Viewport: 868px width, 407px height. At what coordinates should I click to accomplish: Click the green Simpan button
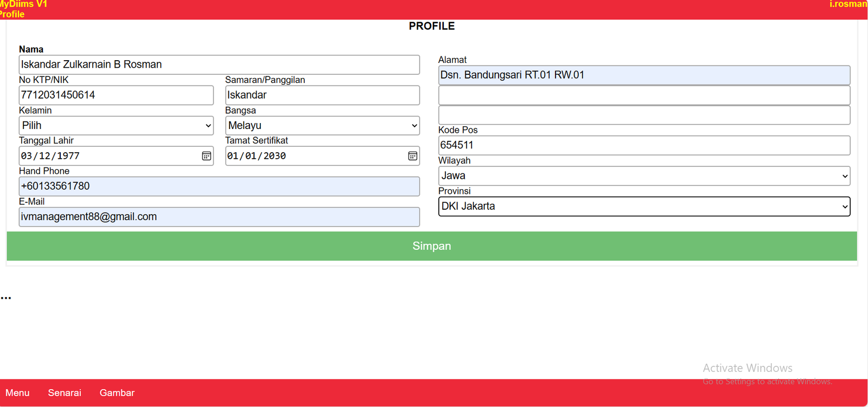(431, 246)
